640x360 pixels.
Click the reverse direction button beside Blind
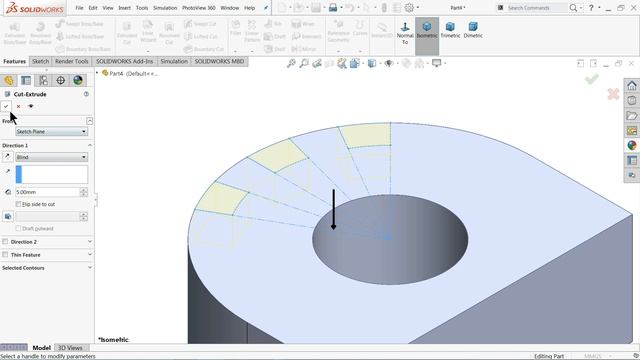[7, 157]
